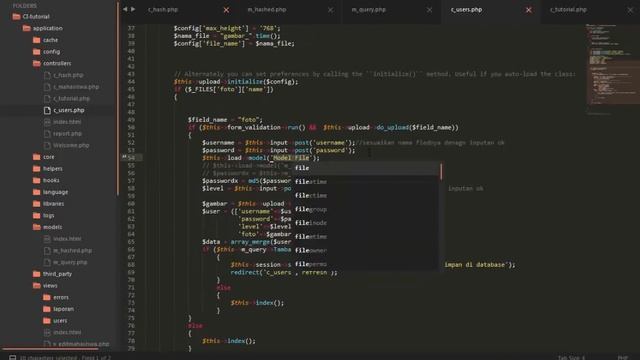Image resolution: width=640 pixels, height=360 pixels.
Task: Click the bookmark marker at line 54
Action: (x=124, y=157)
